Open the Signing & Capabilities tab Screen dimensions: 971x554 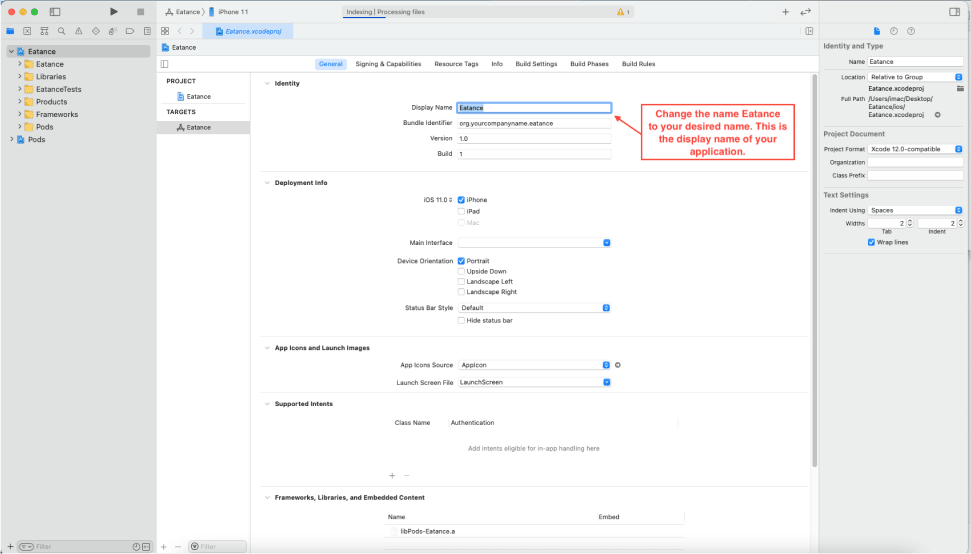388,64
